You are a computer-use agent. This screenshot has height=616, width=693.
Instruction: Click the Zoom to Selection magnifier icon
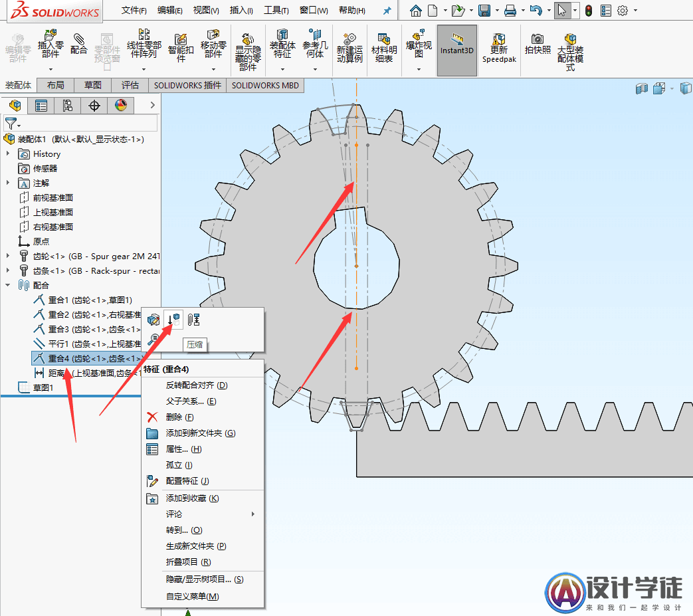pyautogui.click(x=153, y=340)
